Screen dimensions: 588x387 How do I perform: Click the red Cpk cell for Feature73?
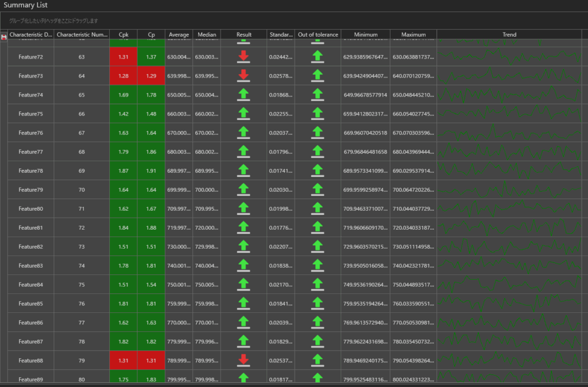[x=123, y=76]
